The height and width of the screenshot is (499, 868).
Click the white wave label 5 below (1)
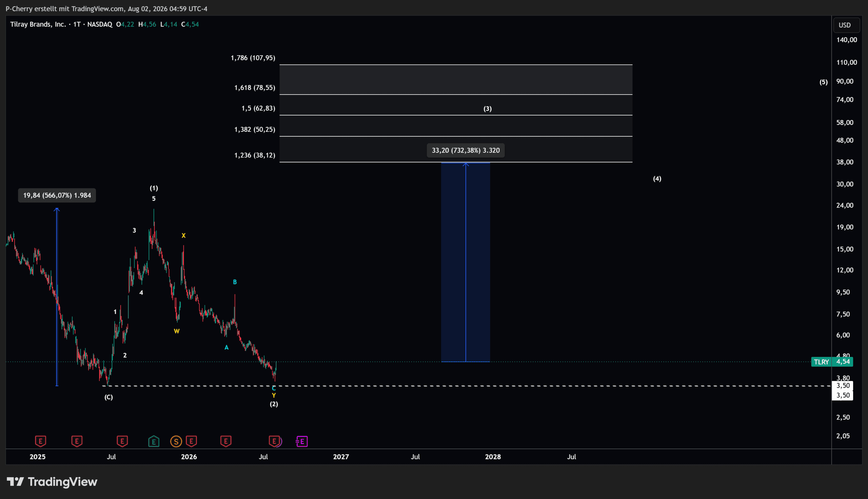pyautogui.click(x=154, y=198)
